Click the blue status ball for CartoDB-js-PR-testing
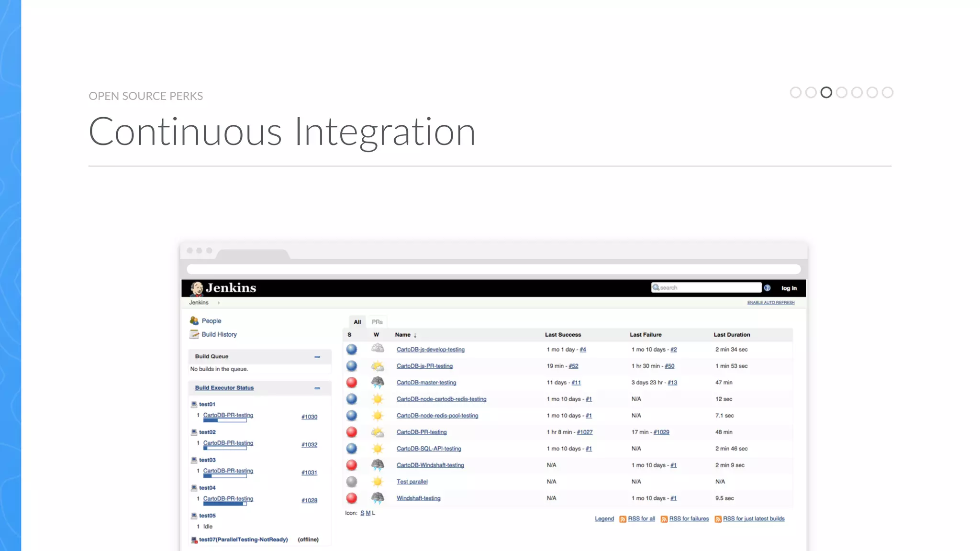 352,366
